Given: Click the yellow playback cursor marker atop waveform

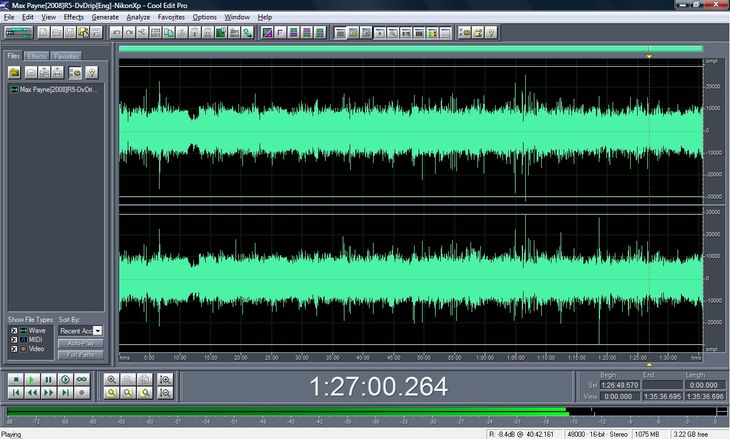Looking at the screenshot, I should point(649,56).
